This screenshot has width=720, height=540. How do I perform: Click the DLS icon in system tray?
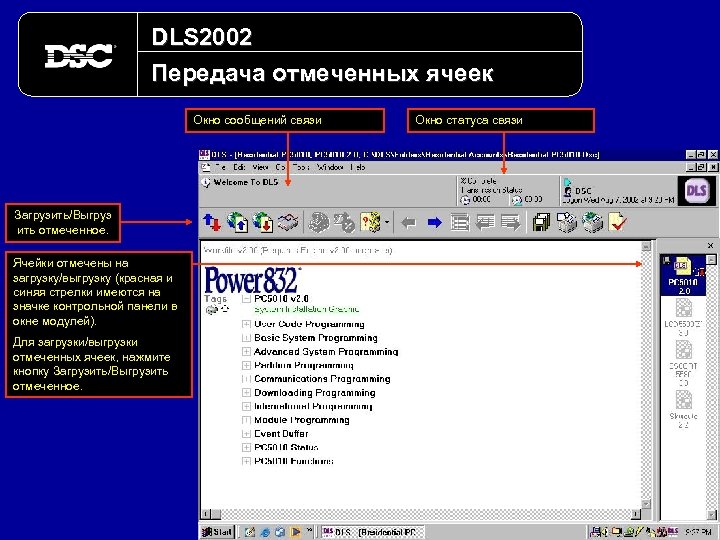coord(673,532)
